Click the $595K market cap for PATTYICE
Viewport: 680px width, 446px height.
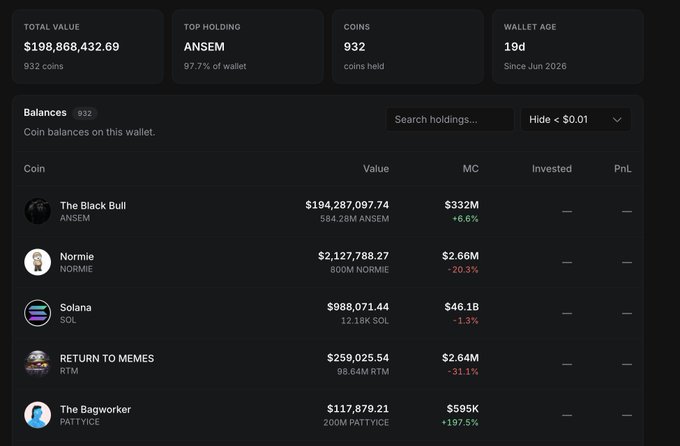pyautogui.click(x=463, y=409)
